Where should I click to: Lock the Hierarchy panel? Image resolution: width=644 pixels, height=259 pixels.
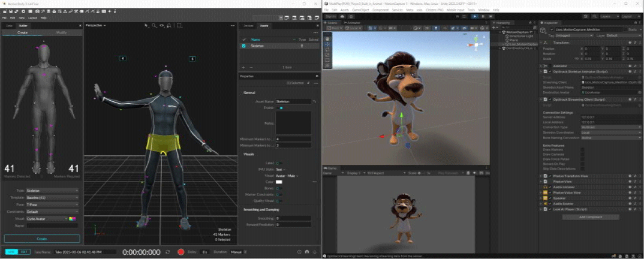(x=530, y=23)
